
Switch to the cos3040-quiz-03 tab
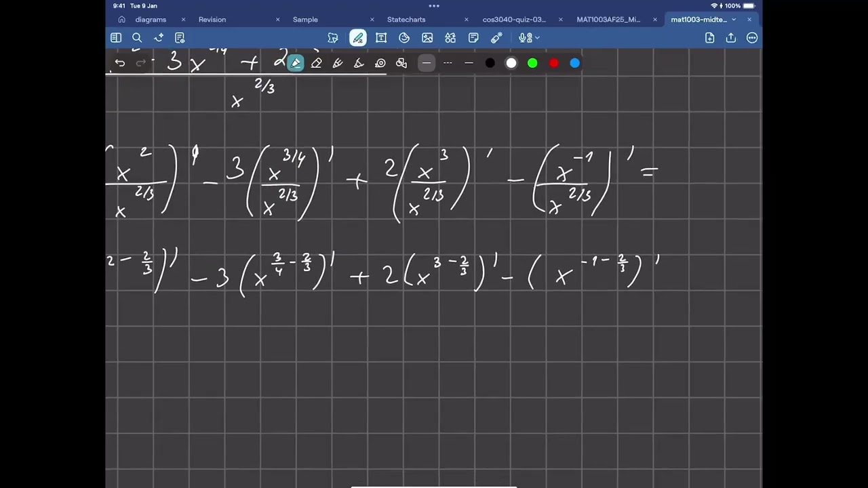[514, 20]
